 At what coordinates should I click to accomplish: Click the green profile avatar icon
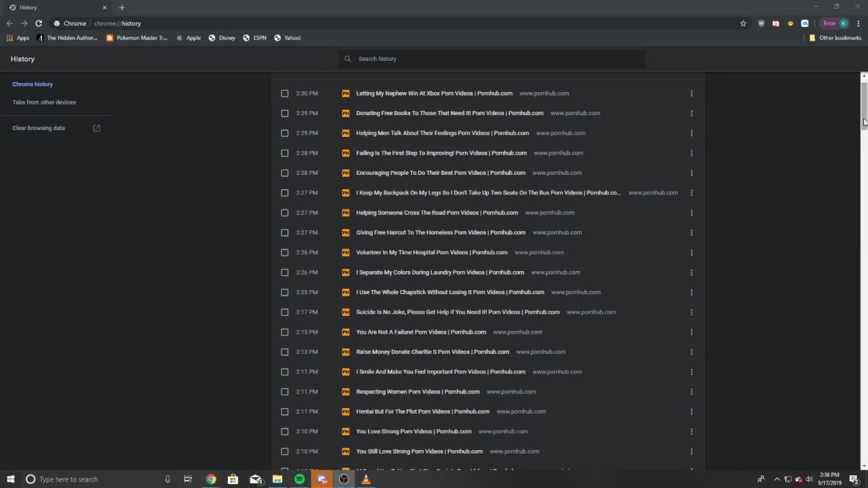[x=844, y=23]
